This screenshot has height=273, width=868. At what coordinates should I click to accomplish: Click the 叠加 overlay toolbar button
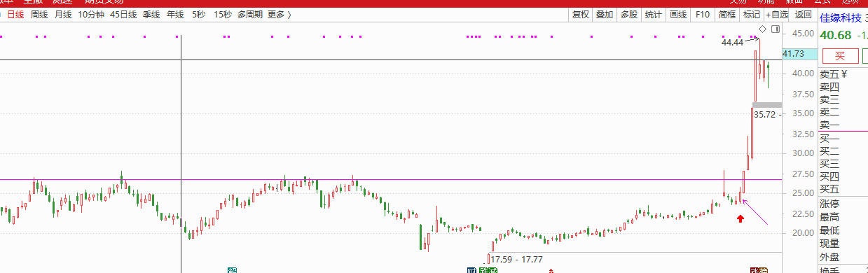(x=605, y=14)
